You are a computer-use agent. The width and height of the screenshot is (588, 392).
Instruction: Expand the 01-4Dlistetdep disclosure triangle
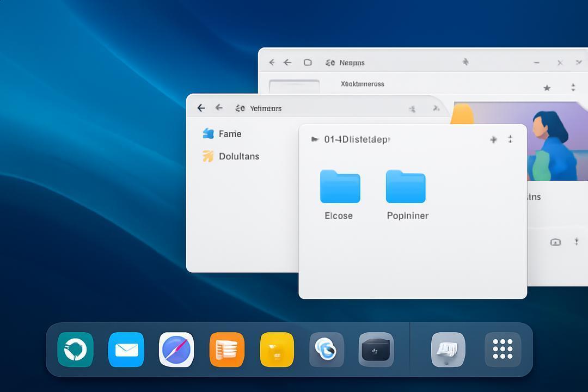pos(315,139)
